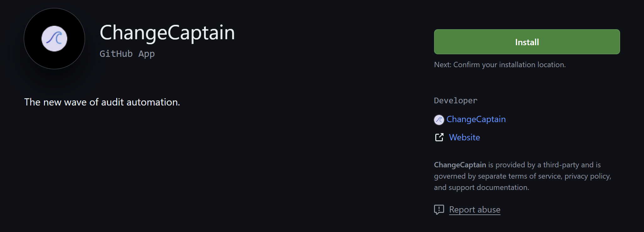
Task: Click the audit automation tagline text
Action: [x=102, y=102]
